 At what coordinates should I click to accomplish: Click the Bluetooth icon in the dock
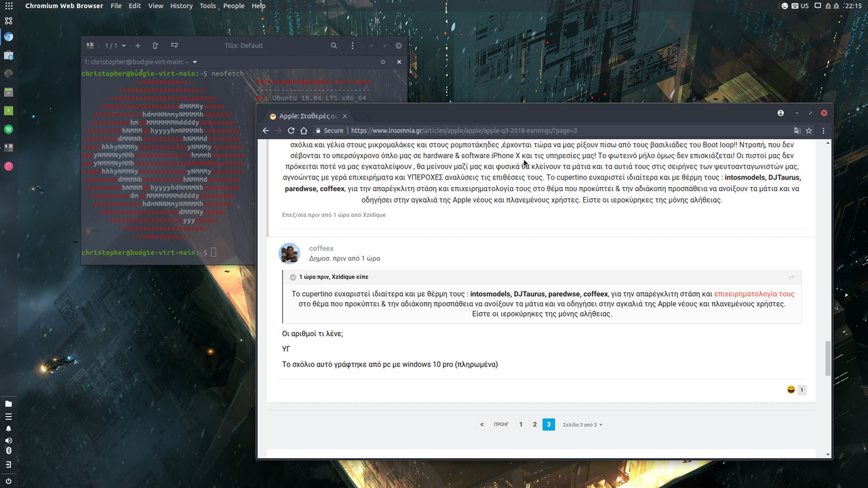(8, 451)
